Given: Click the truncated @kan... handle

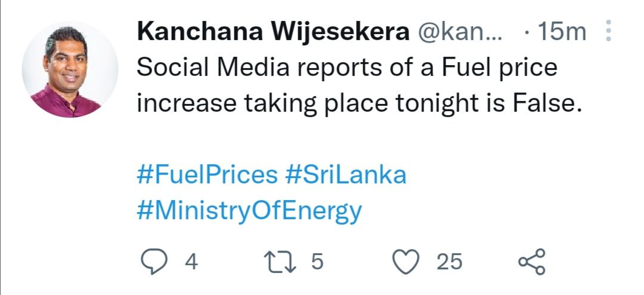Looking at the screenshot, I should (462, 32).
